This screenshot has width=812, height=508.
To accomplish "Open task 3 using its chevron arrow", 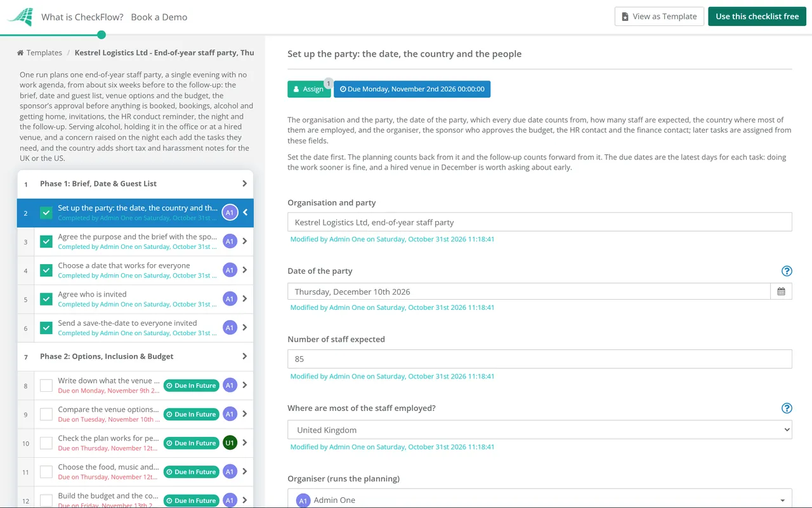I will click(x=245, y=241).
